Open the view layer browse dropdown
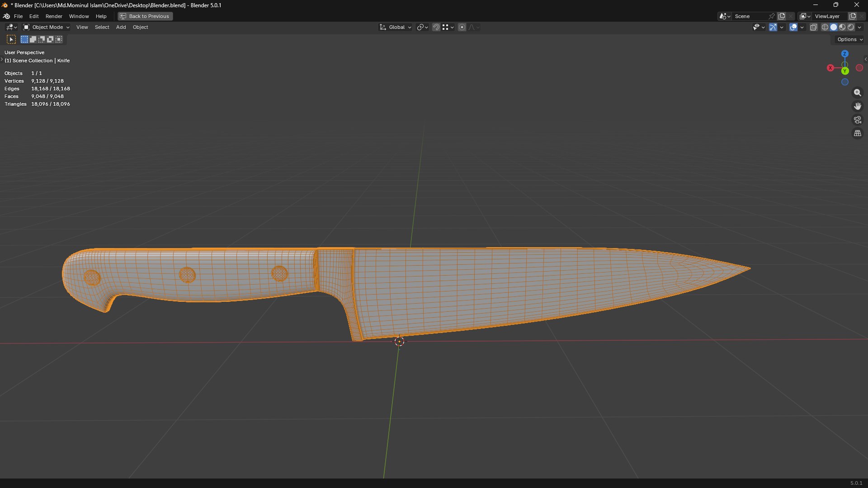This screenshot has width=868, height=488. (805, 16)
